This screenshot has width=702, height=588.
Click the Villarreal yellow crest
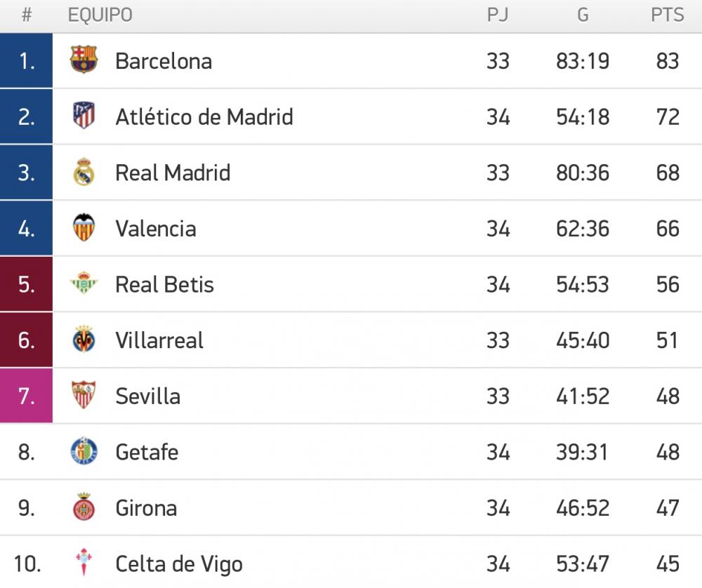click(x=84, y=339)
